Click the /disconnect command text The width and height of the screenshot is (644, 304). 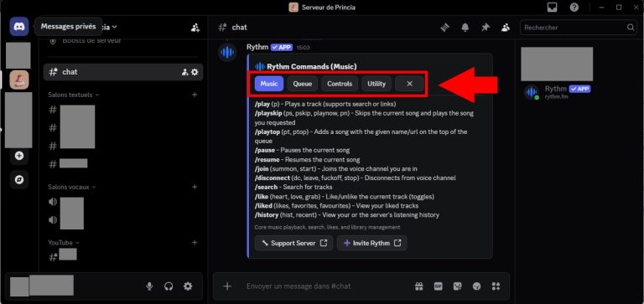click(272, 178)
